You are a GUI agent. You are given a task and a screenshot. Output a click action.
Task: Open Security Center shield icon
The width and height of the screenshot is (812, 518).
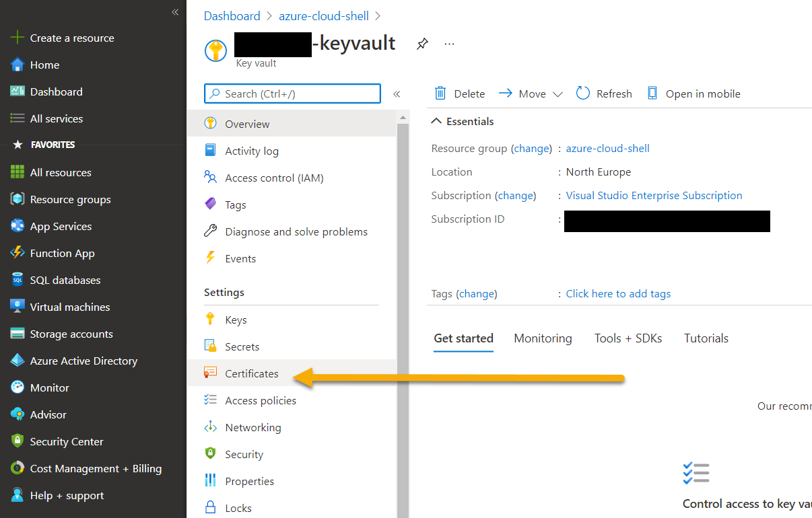pos(18,441)
